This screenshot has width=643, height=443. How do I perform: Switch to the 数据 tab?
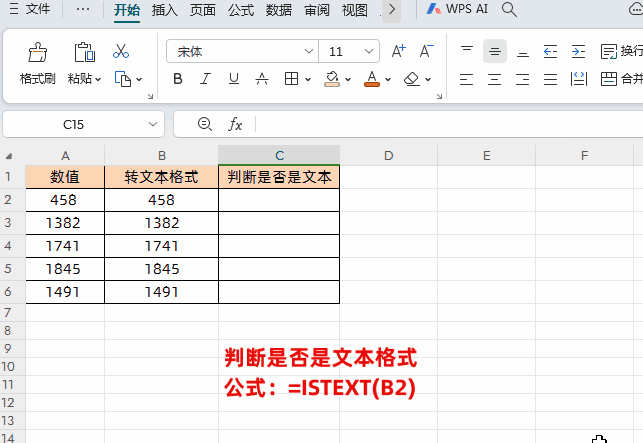pos(279,10)
